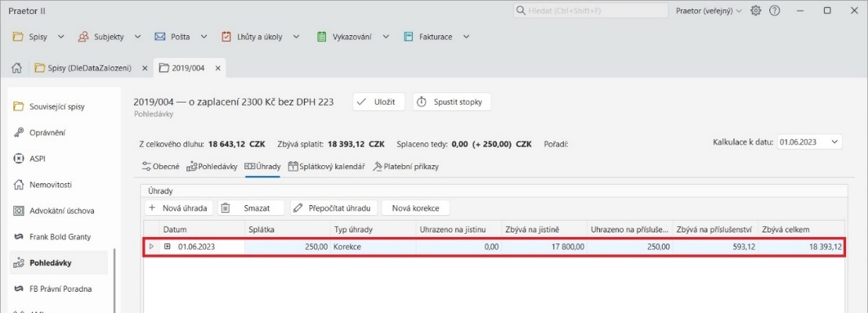This screenshot has height=313, width=868.
Task: Click the Nemovitosti house icon
Action: click(18, 185)
